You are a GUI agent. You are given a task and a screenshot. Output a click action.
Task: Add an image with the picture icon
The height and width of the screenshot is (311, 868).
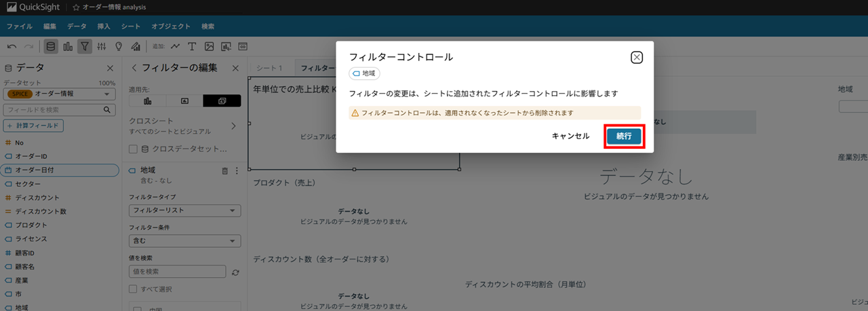point(209,46)
